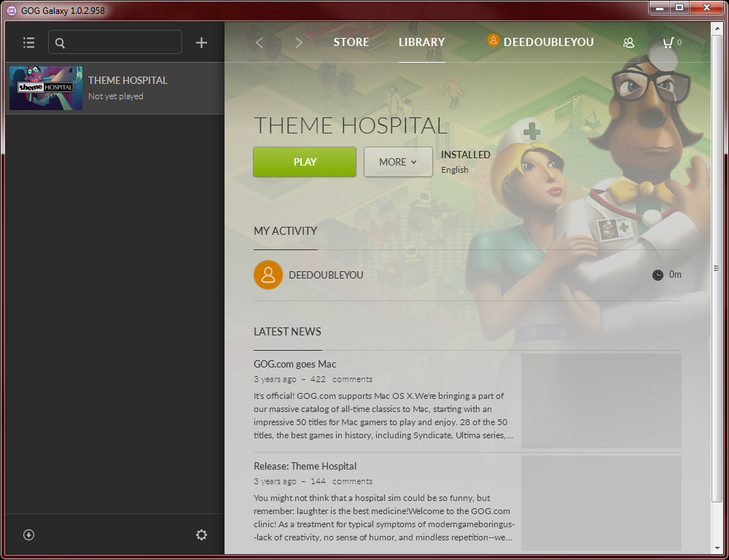Image resolution: width=729 pixels, height=560 pixels.
Task: Expand the MORE dropdown button
Action: click(397, 162)
